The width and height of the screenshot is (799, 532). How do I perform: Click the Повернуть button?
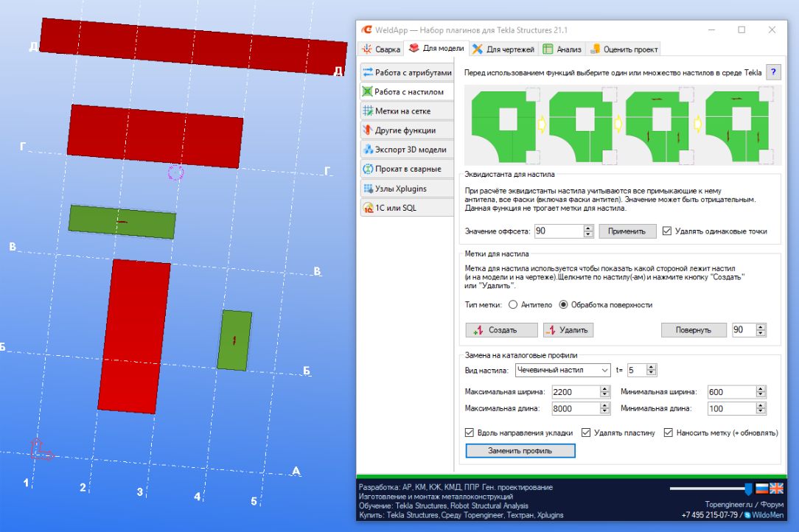693,330
